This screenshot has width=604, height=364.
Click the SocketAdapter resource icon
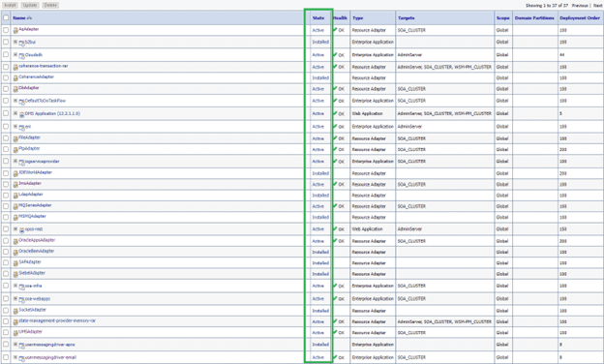pyautogui.click(x=15, y=311)
